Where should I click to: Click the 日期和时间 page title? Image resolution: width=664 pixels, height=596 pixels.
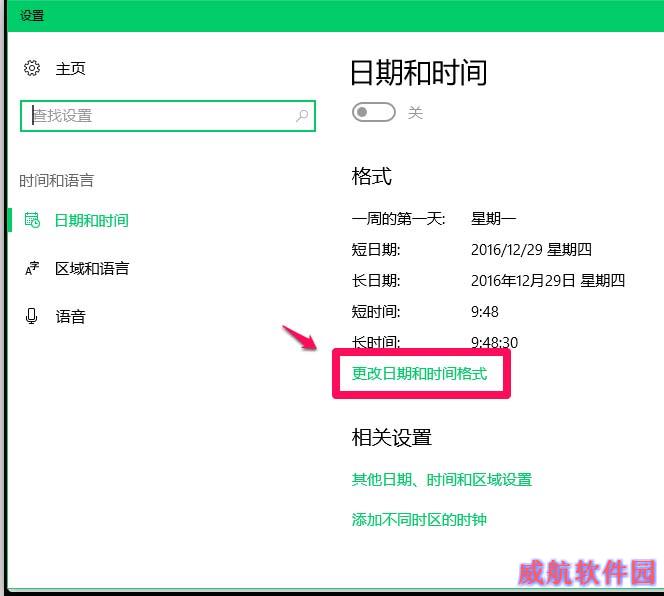[419, 73]
